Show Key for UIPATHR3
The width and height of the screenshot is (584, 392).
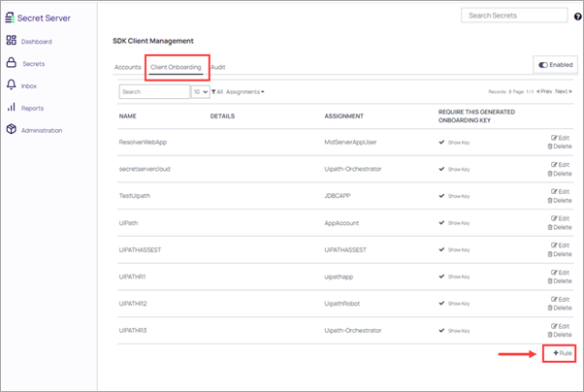(459, 331)
